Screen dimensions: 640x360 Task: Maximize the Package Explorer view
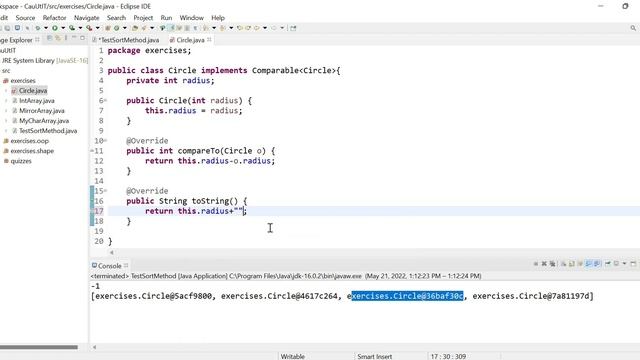[x=82, y=38]
